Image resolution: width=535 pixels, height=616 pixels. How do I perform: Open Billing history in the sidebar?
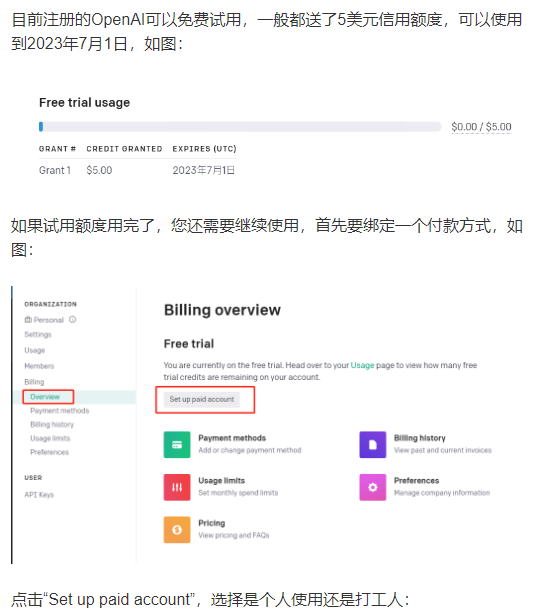tap(52, 424)
